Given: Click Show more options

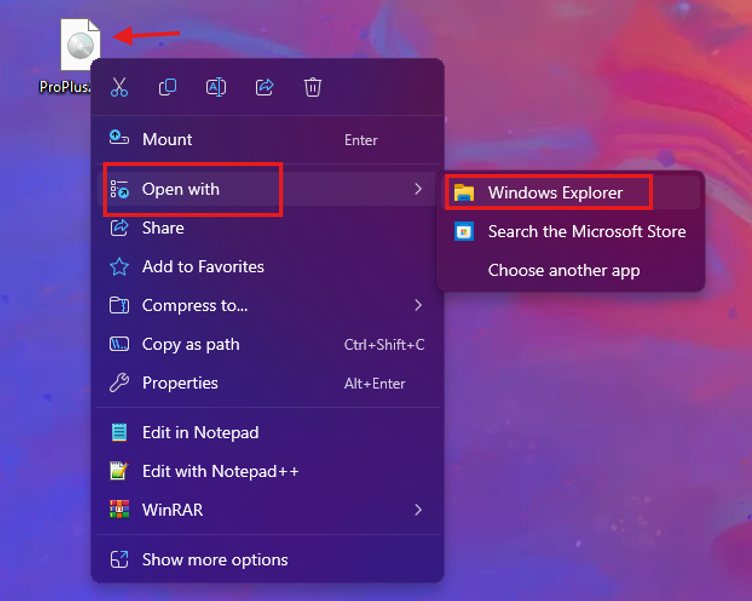Looking at the screenshot, I should [x=267, y=560].
